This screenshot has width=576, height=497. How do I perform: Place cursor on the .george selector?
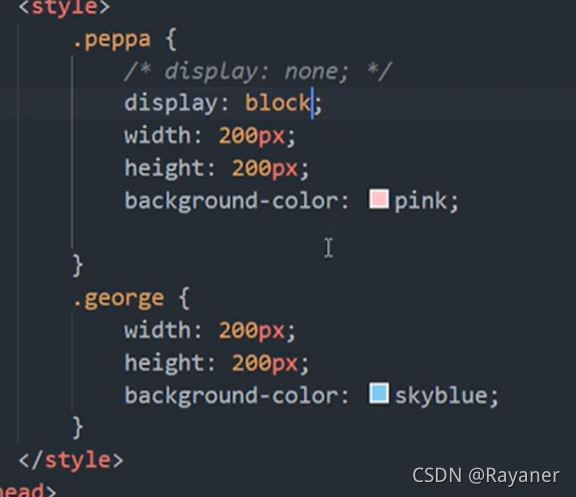click(118, 298)
